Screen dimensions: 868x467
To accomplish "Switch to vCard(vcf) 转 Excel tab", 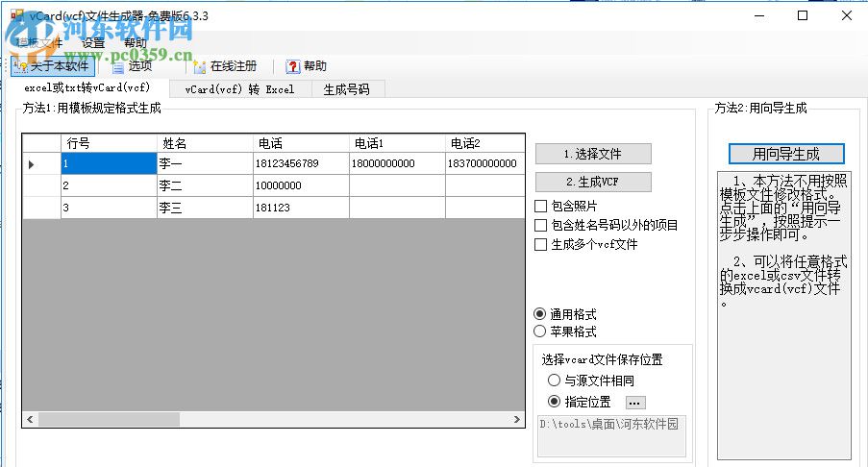I will point(239,89).
